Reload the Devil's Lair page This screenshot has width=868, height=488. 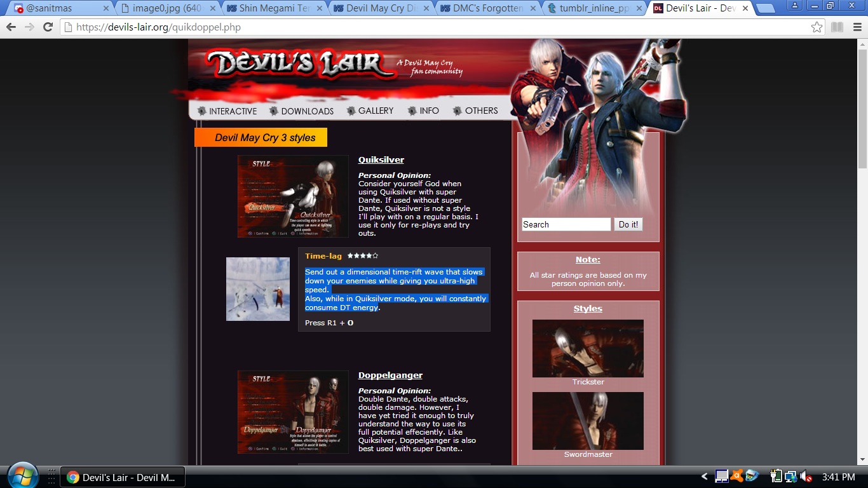(48, 27)
